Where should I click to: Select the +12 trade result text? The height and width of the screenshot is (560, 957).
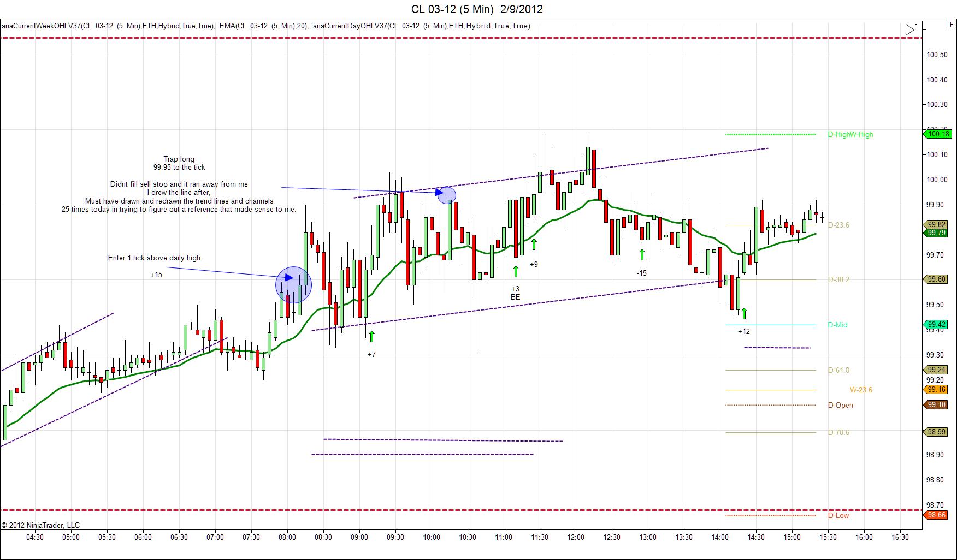tap(744, 331)
